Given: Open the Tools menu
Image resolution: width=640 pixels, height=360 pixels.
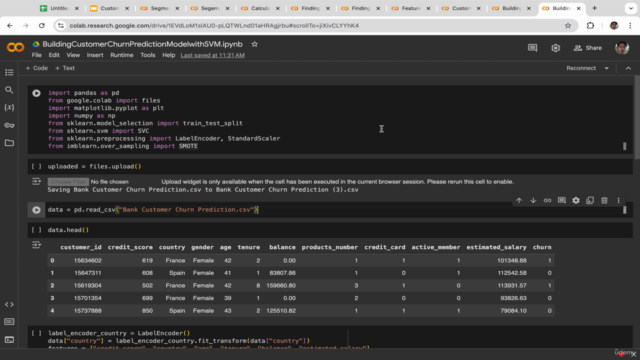Looking at the screenshot, I should [x=148, y=55].
